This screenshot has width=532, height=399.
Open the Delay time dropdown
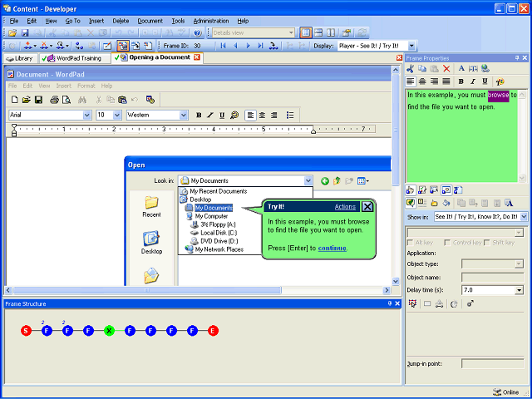520,290
